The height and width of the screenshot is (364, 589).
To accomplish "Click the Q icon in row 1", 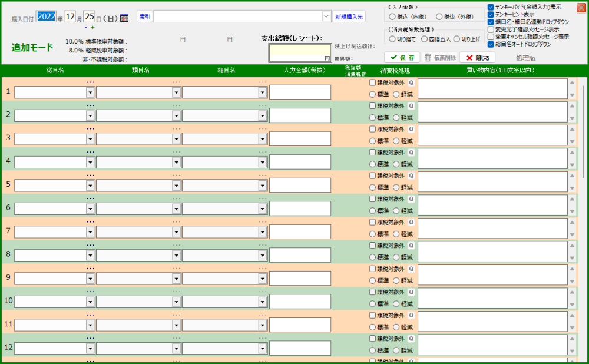I will 411,82.
